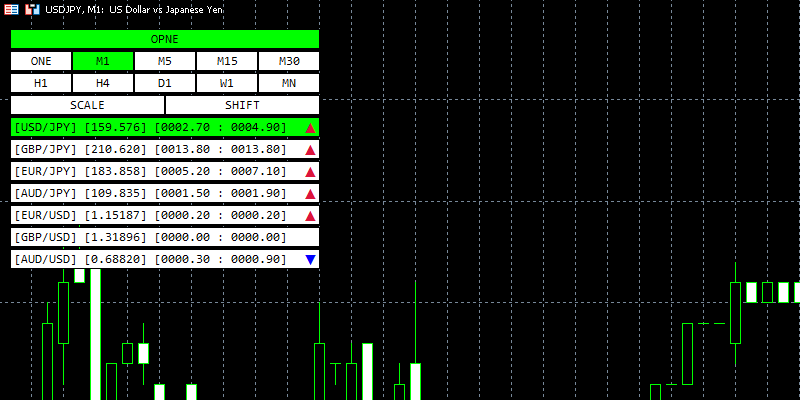The width and height of the screenshot is (800, 400).
Task: Select the GBP/JPY symbol row
Action: (150, 150)
